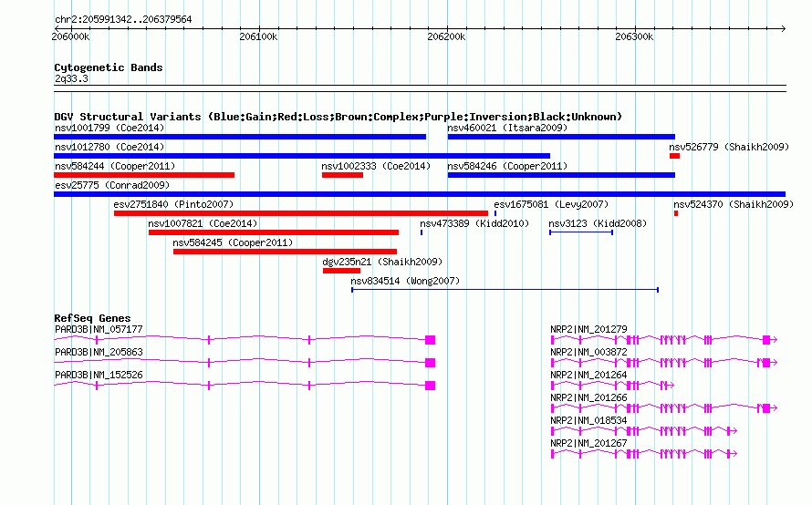The image size is (812, 505).
Task: Select the PARD3B|NM_152526 gene label
Action: click(99, 375)
